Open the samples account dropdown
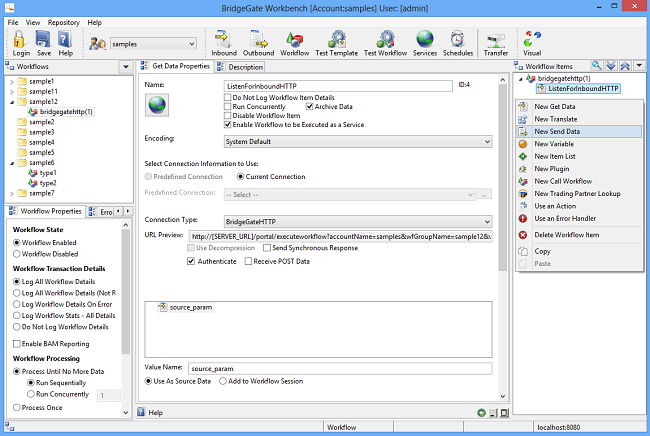Screen dimensions: 650x436 pyautogui.click(x=153, y=44)
